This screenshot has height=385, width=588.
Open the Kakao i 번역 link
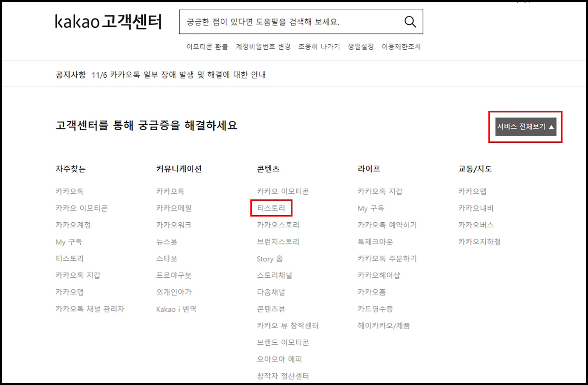click(176, 309)
